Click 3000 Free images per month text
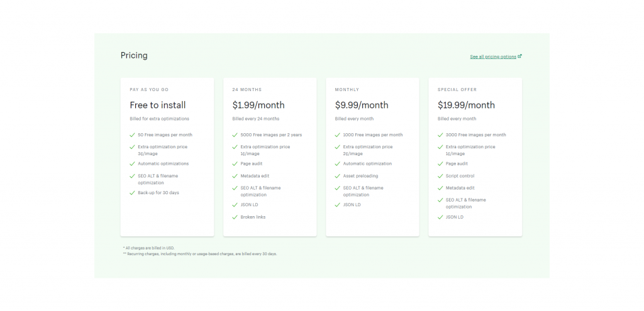644x311 pixels. (x=476, y=134)
